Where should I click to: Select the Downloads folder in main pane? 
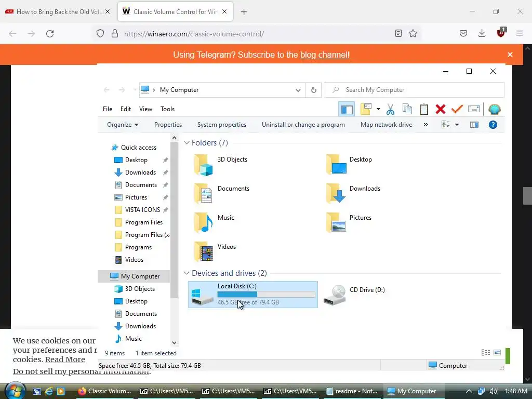(x=353, y=193)
